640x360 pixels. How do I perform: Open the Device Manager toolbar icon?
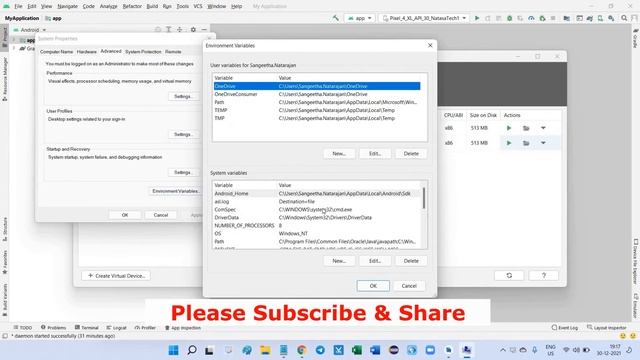[600, 18]
